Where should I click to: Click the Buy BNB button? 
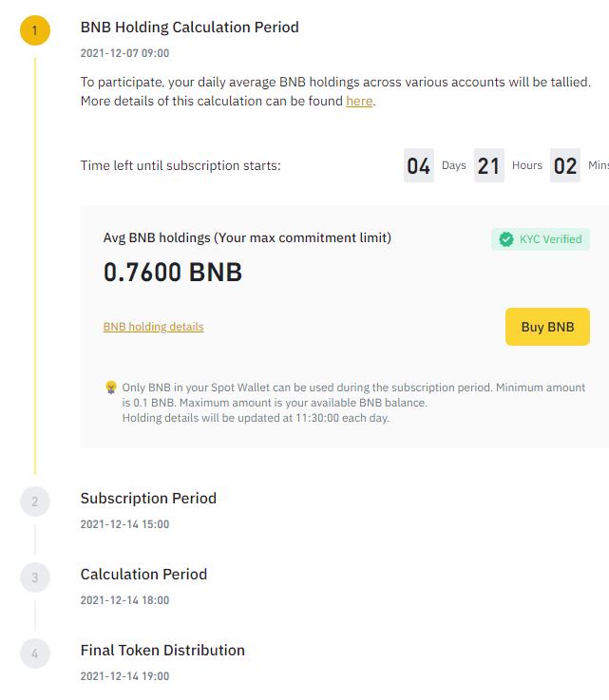547,327
